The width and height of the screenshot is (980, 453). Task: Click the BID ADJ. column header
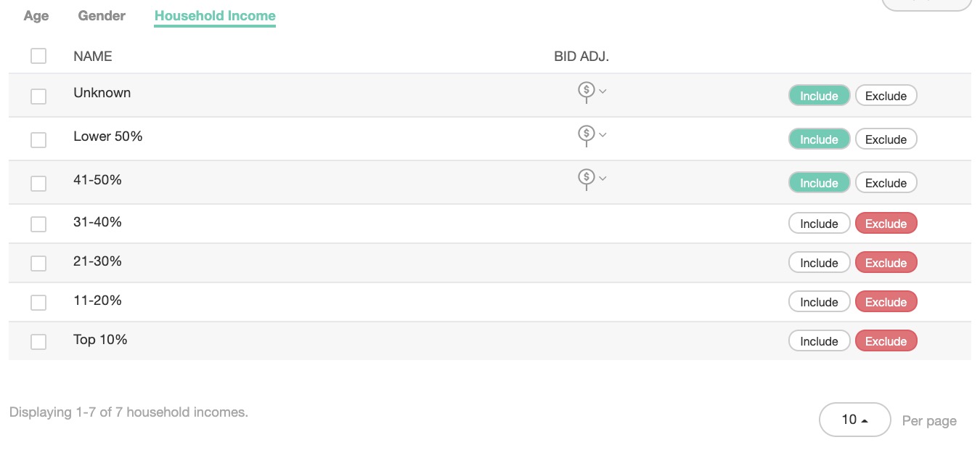click(x=581, y=56)
